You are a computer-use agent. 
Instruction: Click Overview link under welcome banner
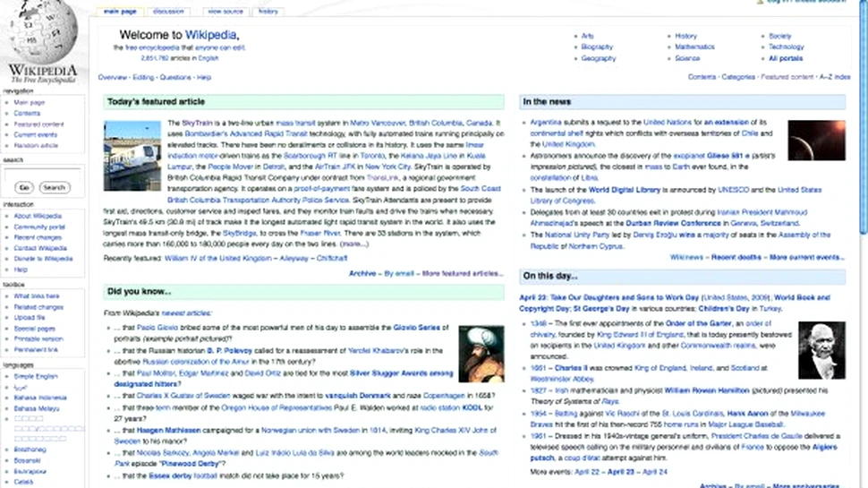(x=113, y=78)
